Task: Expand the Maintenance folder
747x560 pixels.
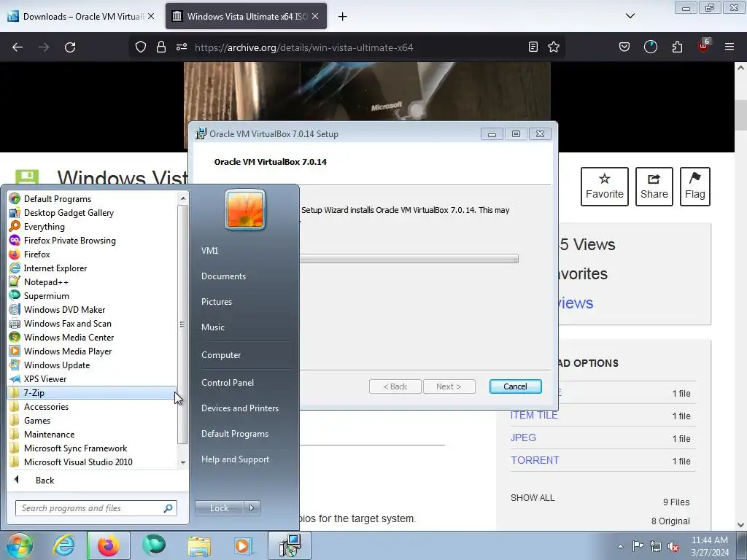Action: (x=49, y=434)
